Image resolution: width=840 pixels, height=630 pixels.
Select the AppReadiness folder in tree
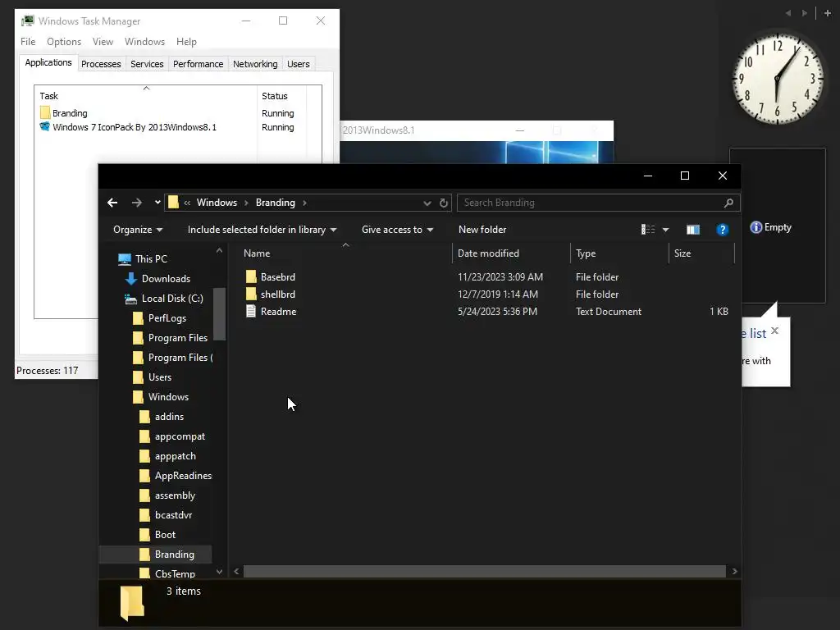click(176, 476)
